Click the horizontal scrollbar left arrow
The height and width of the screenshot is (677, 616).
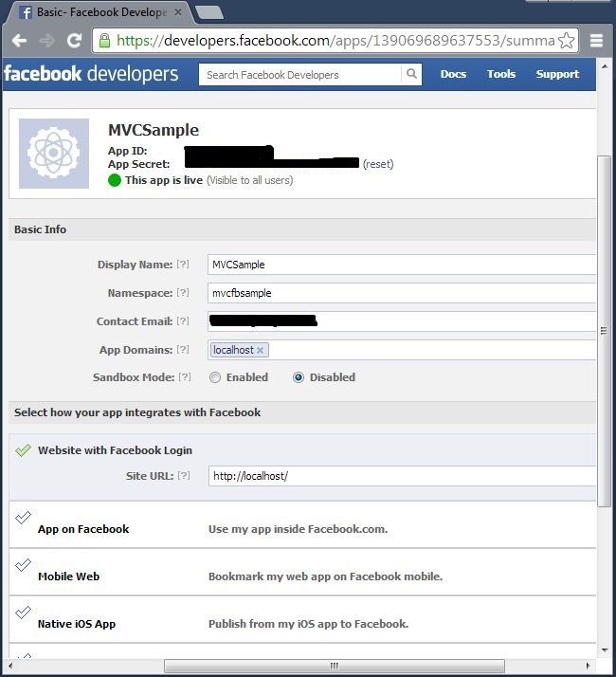[10, 666]
